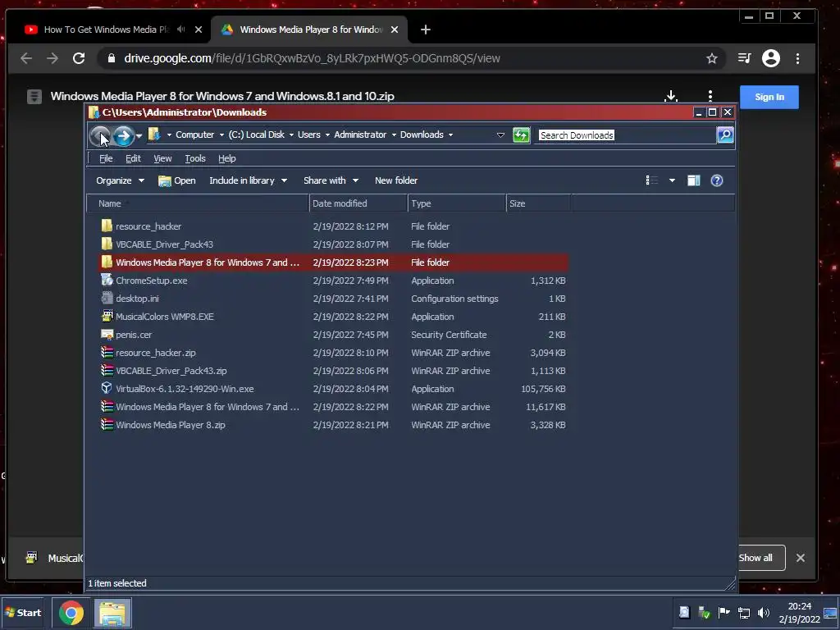Image resolution: width=840 pixels, height=630 pixels.
Task: Open the Organize dropdown
Action: [x=120, y=180]
